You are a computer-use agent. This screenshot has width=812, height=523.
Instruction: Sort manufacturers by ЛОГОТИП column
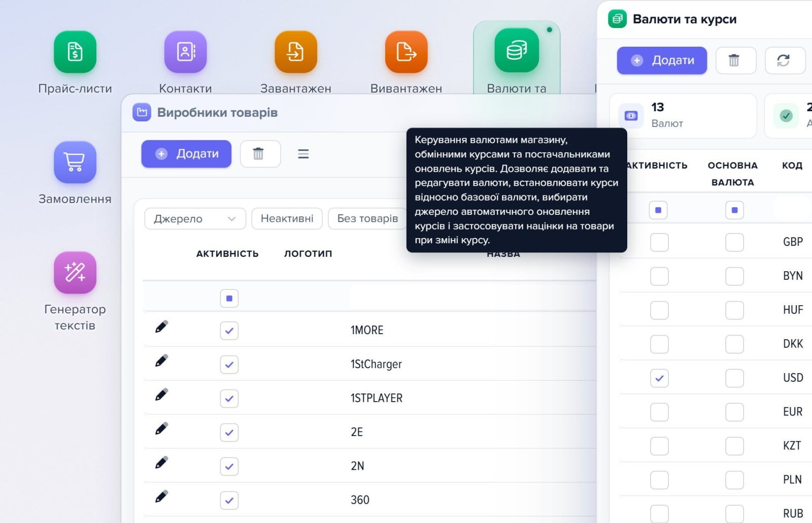click(308, 254)
